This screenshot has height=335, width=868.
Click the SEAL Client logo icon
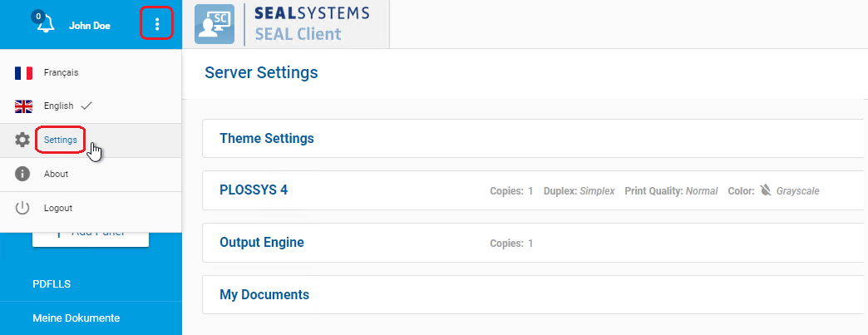(x=215, y=24)
